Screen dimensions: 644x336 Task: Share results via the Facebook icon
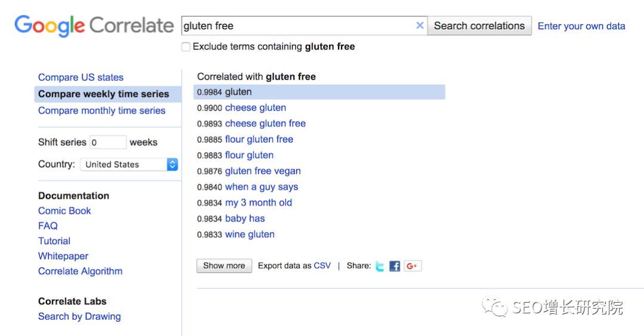tap(395, 266)
